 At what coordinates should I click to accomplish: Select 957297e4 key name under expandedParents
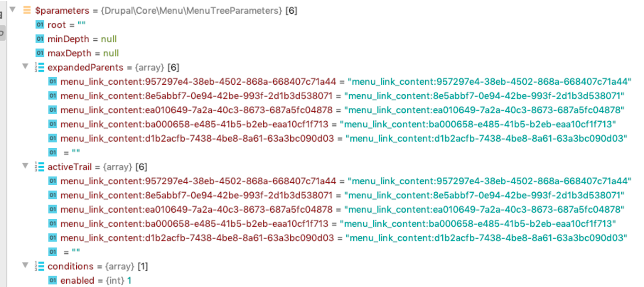198,81
